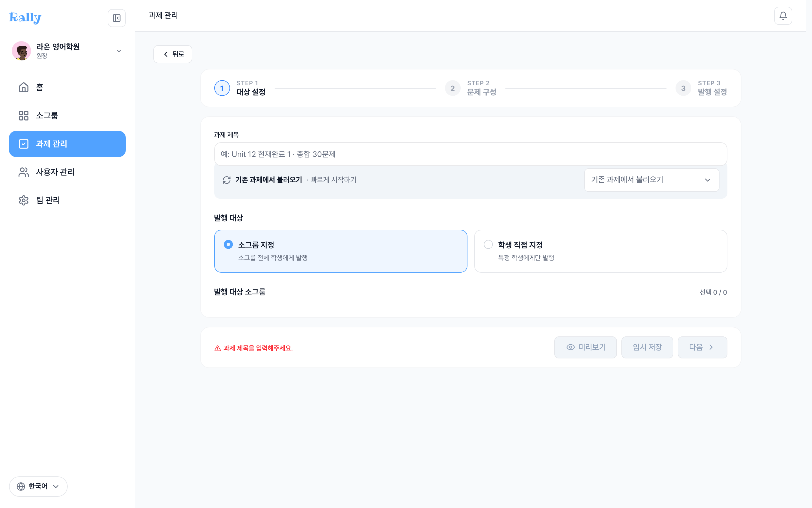Click the home icon in the sidebar

[x=23, y=87]
